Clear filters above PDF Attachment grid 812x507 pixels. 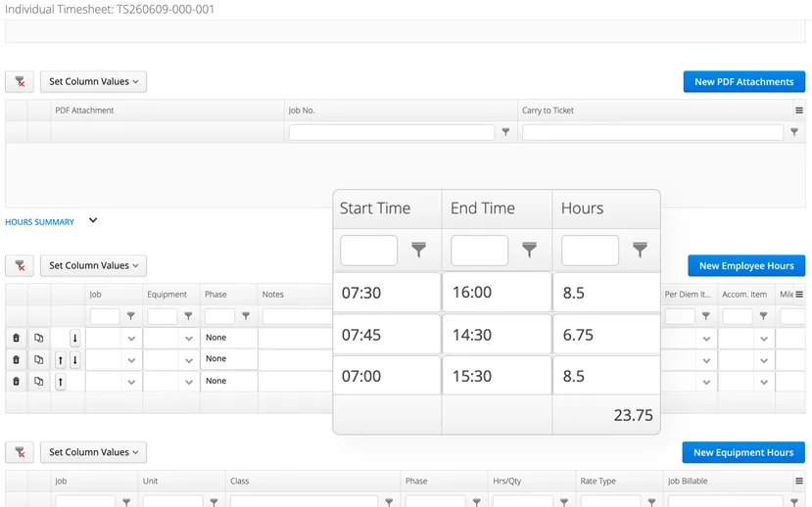pos(20,82)
